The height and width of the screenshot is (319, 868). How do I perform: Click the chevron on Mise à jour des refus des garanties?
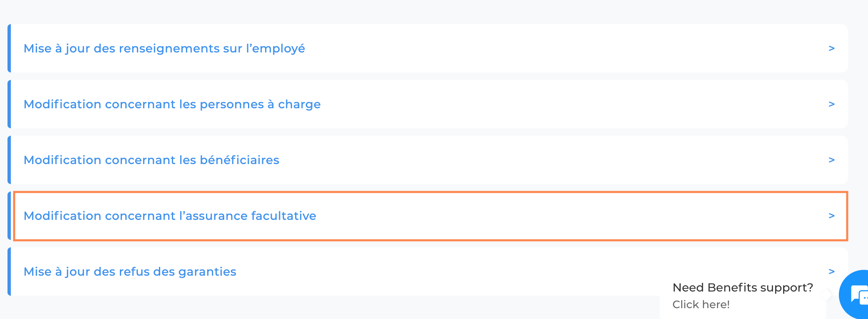[831, 272]
